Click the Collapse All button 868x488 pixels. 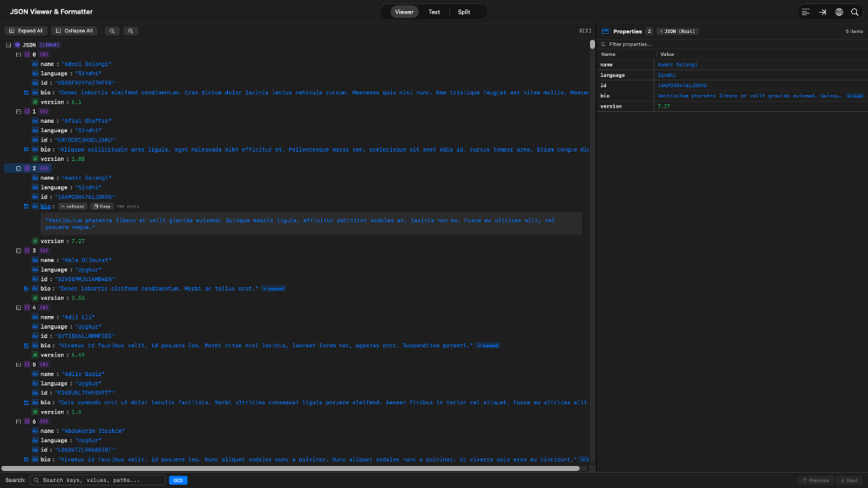(x=75, y=31)
